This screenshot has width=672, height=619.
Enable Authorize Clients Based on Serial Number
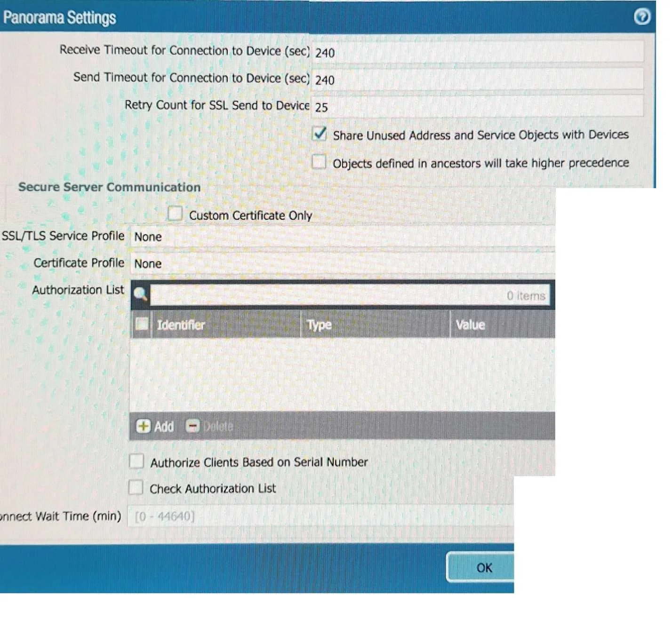136,461
